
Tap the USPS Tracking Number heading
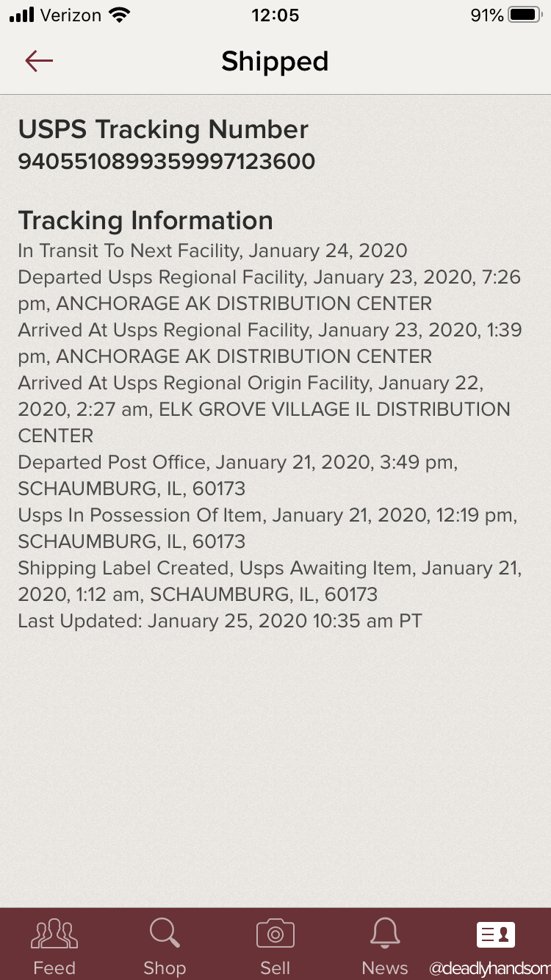tap(163, 129)
